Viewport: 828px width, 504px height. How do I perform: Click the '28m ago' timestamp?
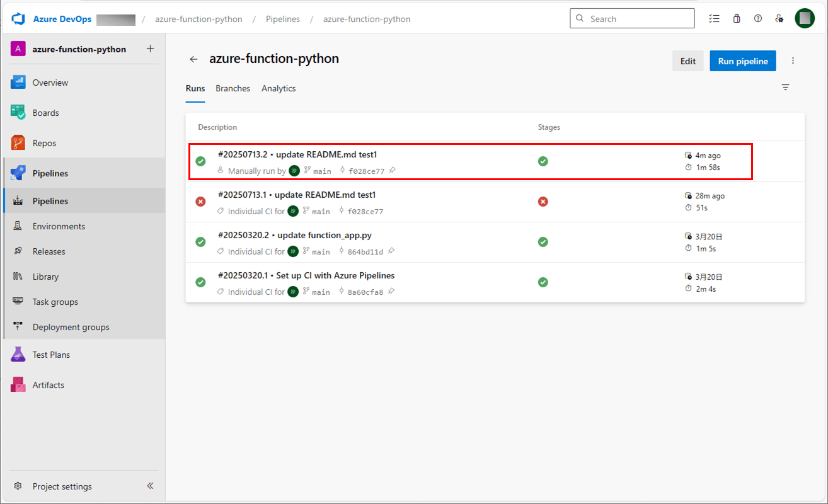pyautogui.click(x=710, y=196)
